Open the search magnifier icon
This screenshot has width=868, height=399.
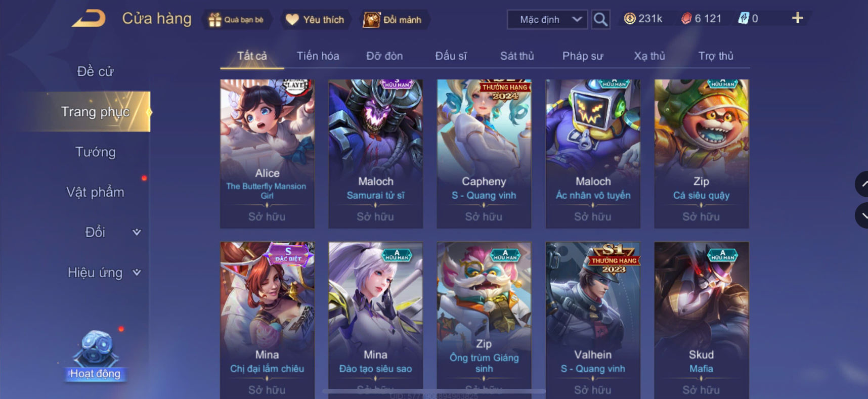[x=600, y=20]
